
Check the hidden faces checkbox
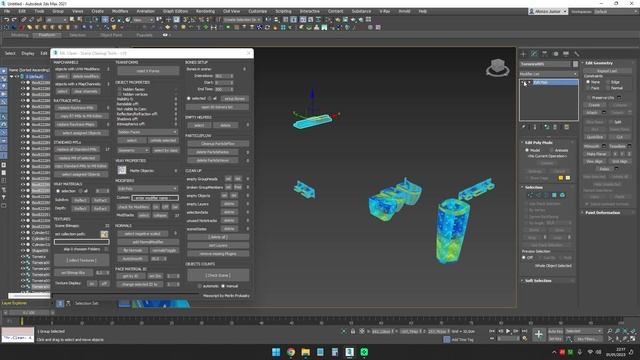[x=120, y=89]
